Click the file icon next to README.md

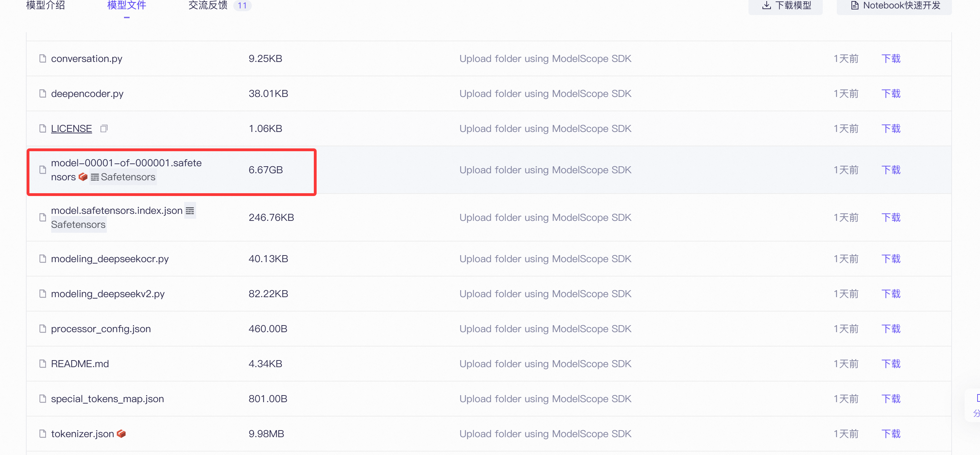pos(43,364)
